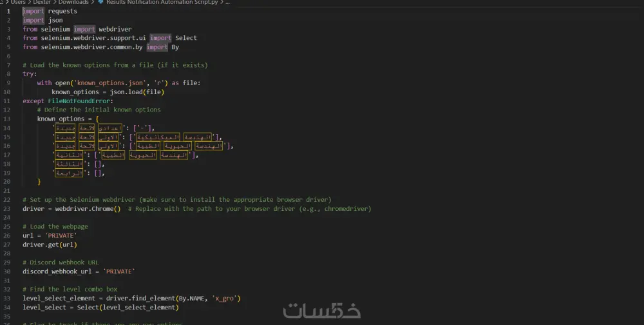Image resolution: width=644 pixels, height=325 pixels.
Task: Place cursor on 'requests' in line 1
Action: point(62,11)
